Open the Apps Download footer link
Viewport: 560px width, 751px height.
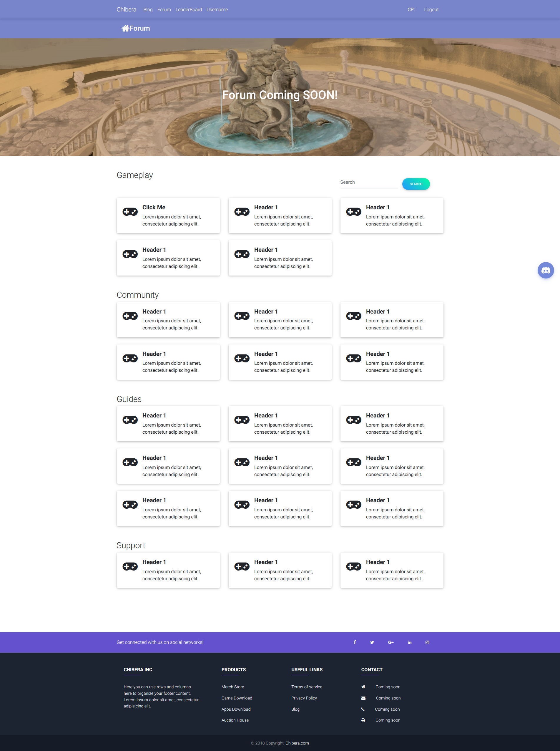236,709
